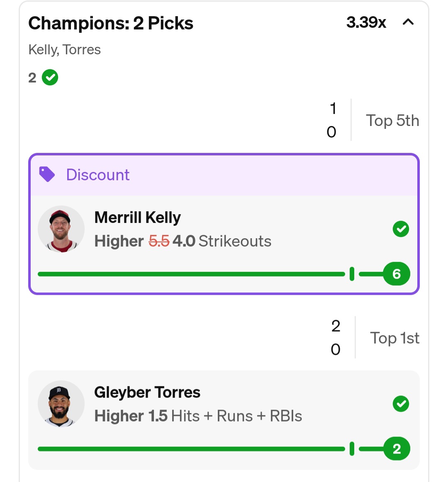Click the Top 5th inning status

click(x=392, y=121)
